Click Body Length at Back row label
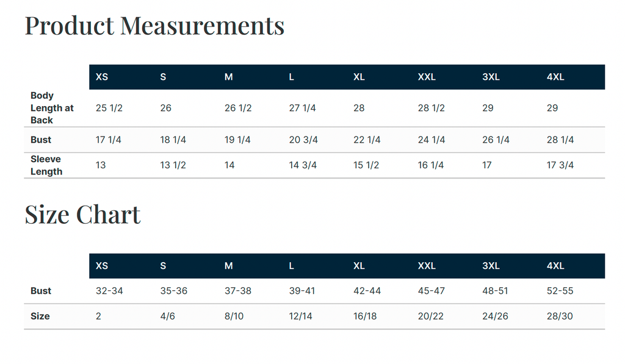This screenshot has width=625, height=364. click(x=52, y=108)
